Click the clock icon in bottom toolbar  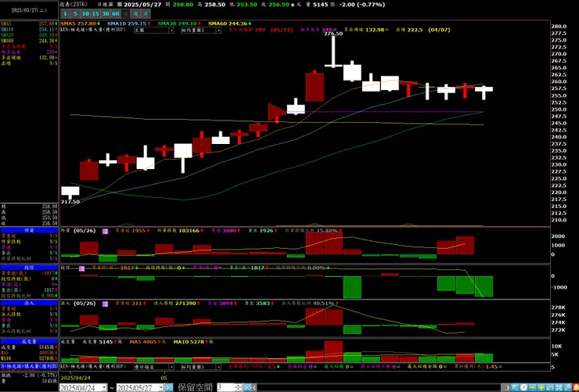click(x=524, y=387)
